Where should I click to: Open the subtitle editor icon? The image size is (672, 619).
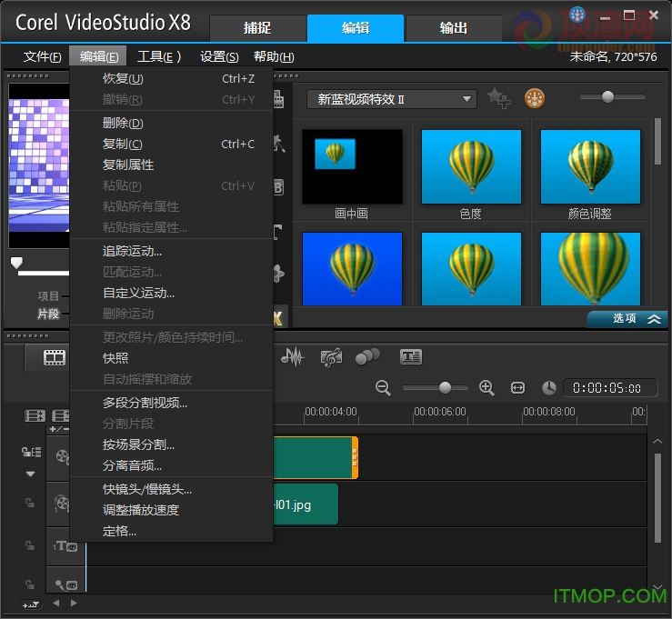tap(411, 357)
